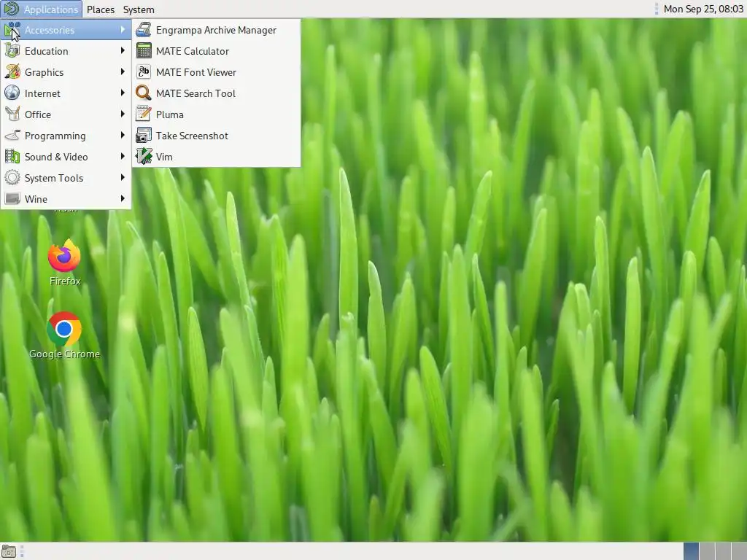Select the Office label

coord(38,114)
